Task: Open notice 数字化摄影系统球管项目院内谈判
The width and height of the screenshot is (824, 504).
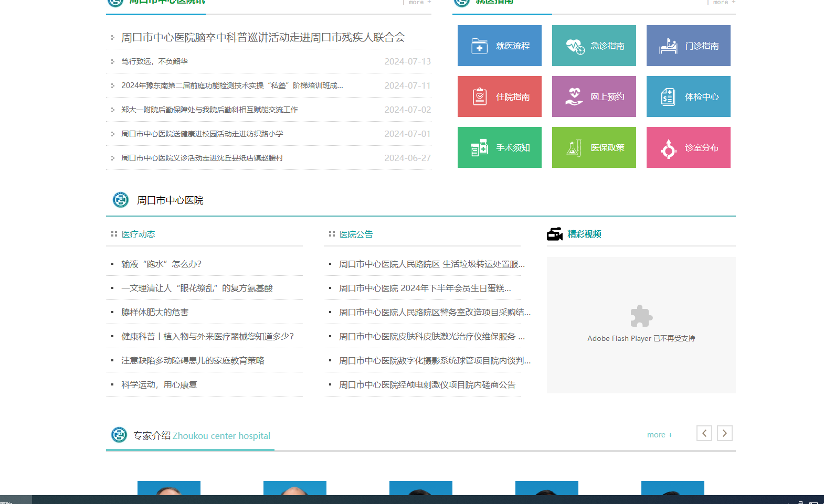Action: tap(435, 360)
